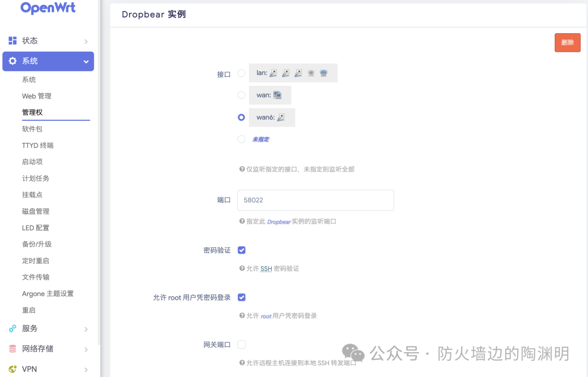Image resolution: width=588 pixels, height=377 pixels.
Task: Click the wan interface network icon
Action: tap(277, 95)
